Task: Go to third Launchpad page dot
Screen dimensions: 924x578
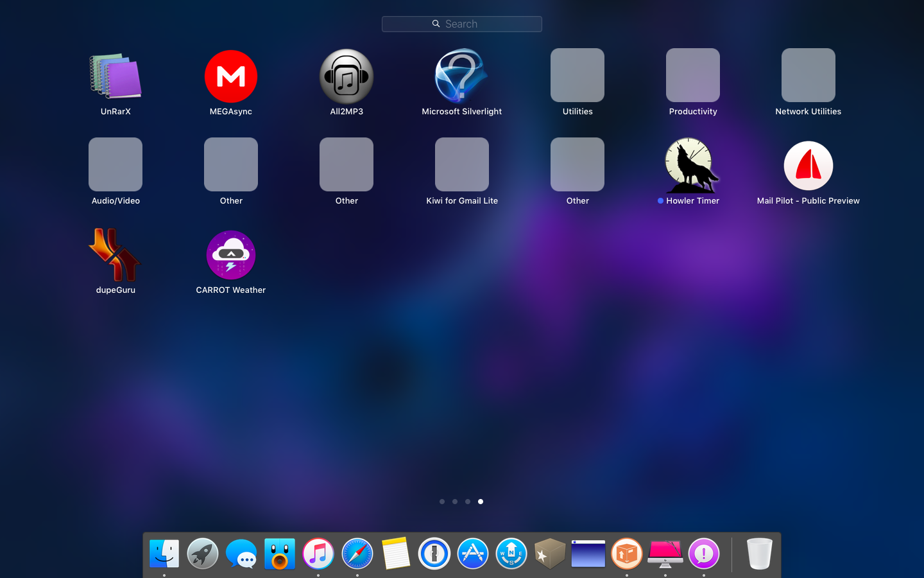Action: coord(468,502)
